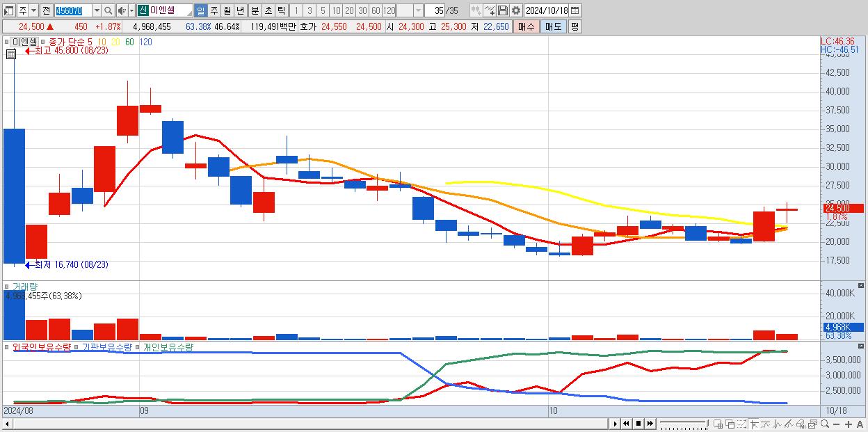Click the stock name field 이엔셀
868x432 pixels.
coord(170,10)
